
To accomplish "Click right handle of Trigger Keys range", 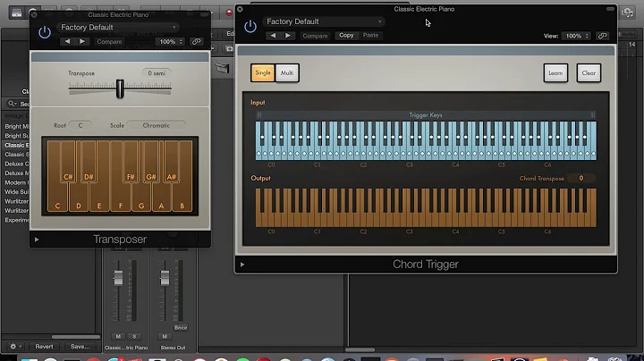I will tap(593, 115).
